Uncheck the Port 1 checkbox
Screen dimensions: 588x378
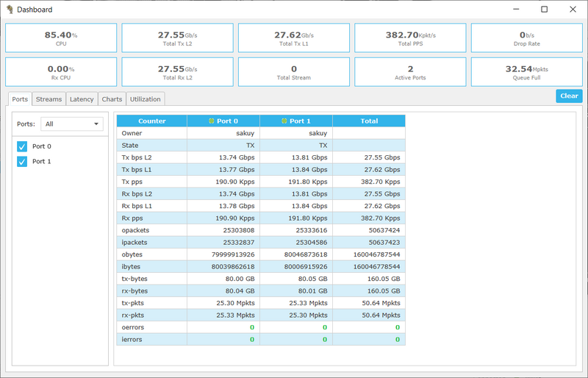click(x=22, y=161)
